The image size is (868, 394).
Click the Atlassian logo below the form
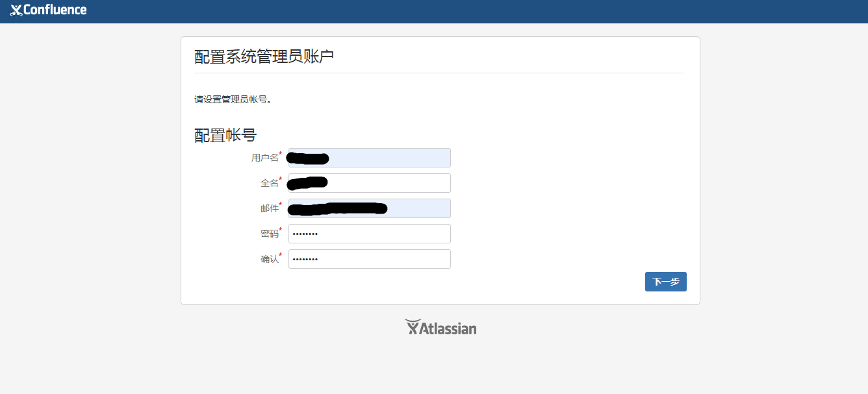click(x=440, y=327)
